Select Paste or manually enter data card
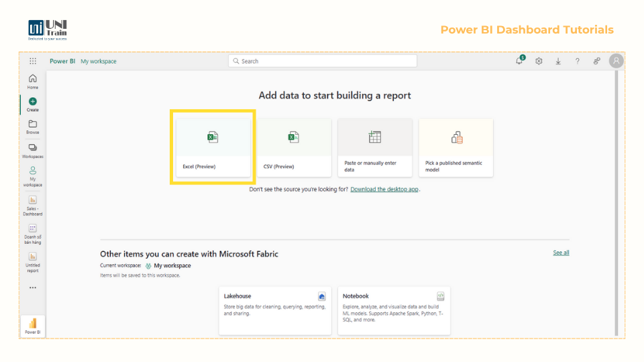The image size is (644, 362). click(x=375, y=147)
